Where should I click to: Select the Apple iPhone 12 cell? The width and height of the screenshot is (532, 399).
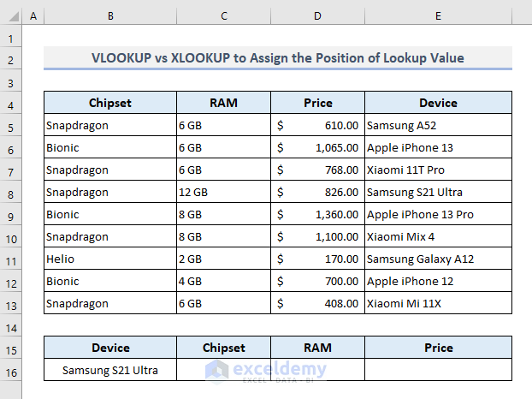pos(439,281)
